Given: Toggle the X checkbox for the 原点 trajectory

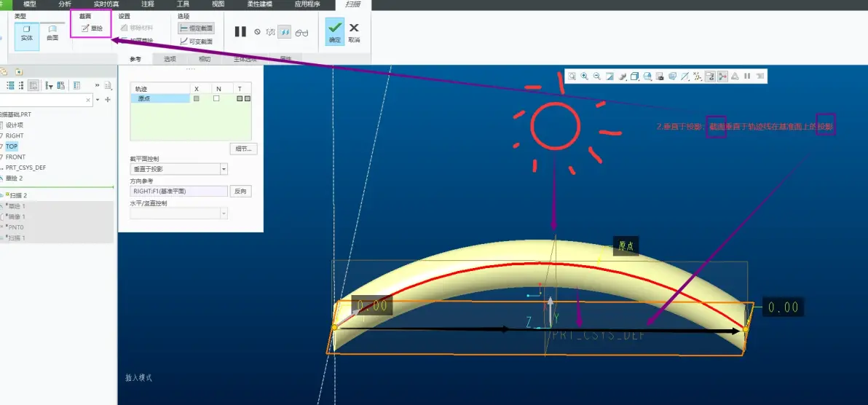Looking at the screenshot, I should tap(196, 98).
